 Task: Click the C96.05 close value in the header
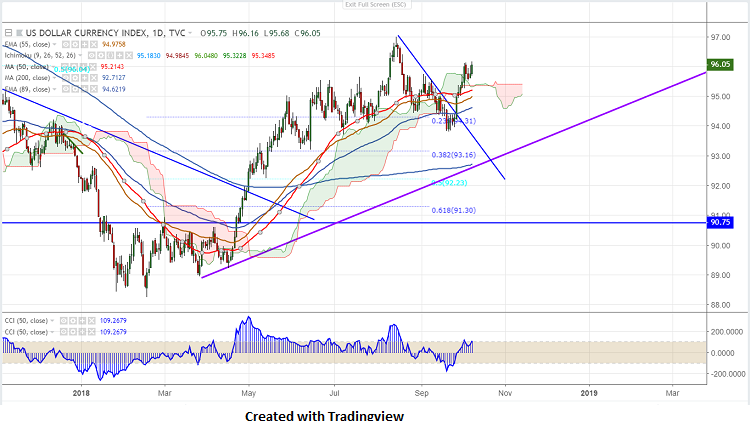coord(307,33)
